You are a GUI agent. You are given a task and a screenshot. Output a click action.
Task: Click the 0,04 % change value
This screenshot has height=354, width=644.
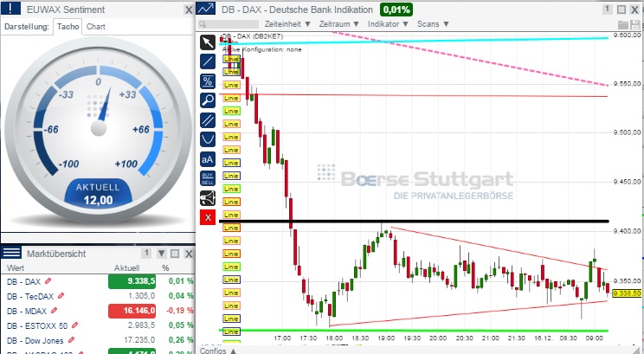[x=181, y=296]
